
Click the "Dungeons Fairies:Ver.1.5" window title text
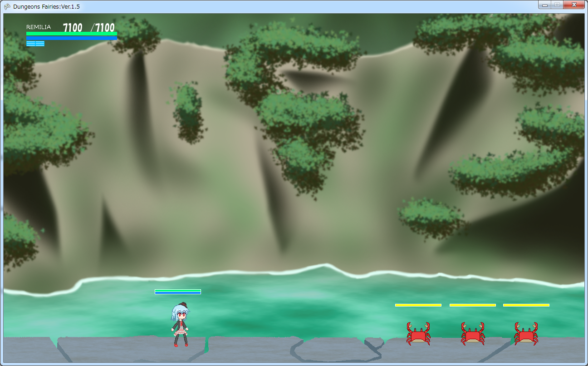(x=47, y=6)
